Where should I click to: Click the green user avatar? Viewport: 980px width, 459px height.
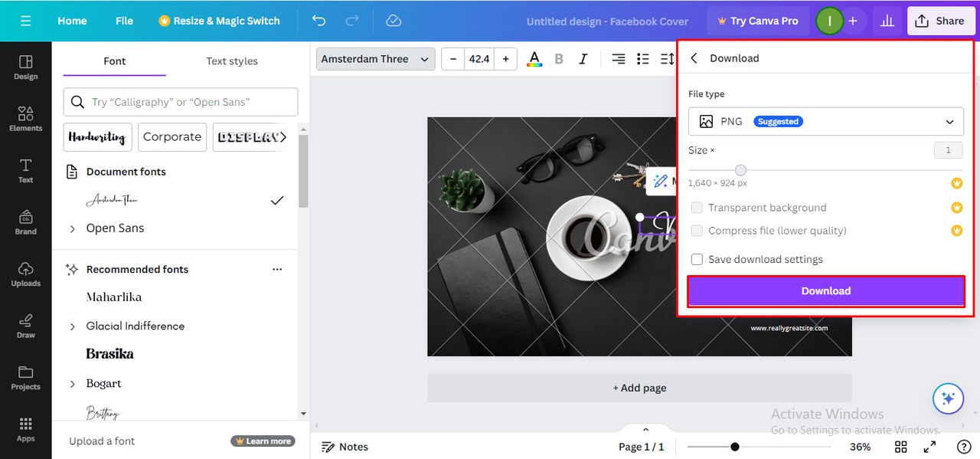click(x=829, y=21)
